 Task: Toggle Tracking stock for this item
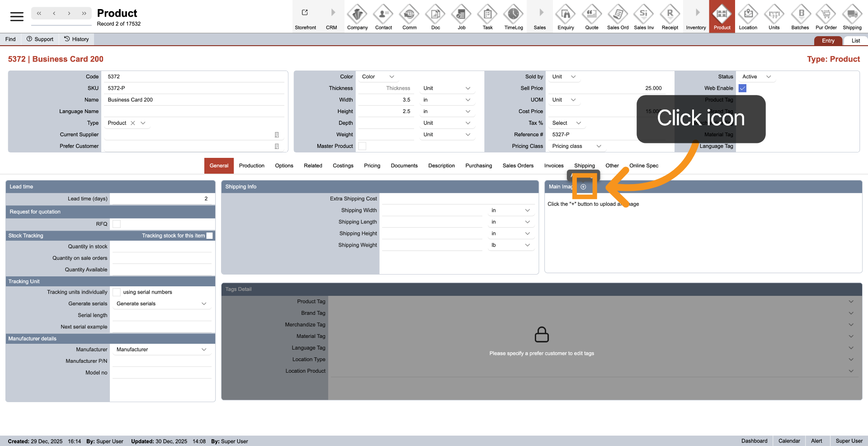click(x=209, y=236)
